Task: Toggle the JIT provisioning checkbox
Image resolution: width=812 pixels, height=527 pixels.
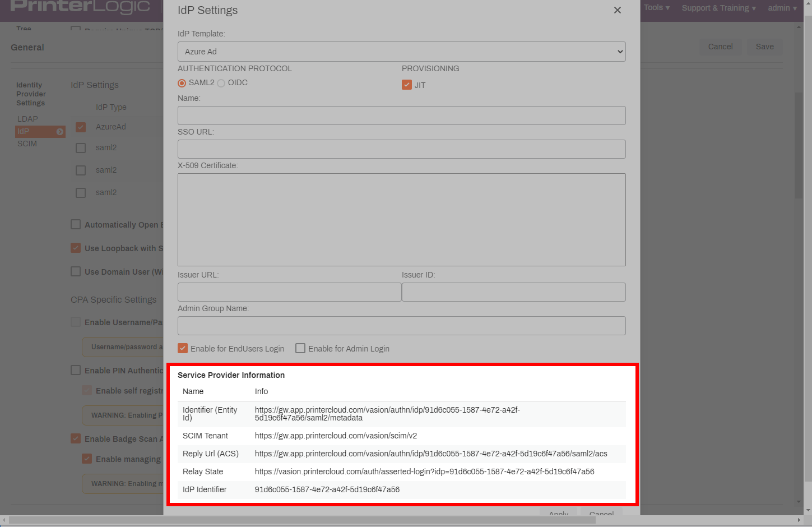Action: pos(407,85)
